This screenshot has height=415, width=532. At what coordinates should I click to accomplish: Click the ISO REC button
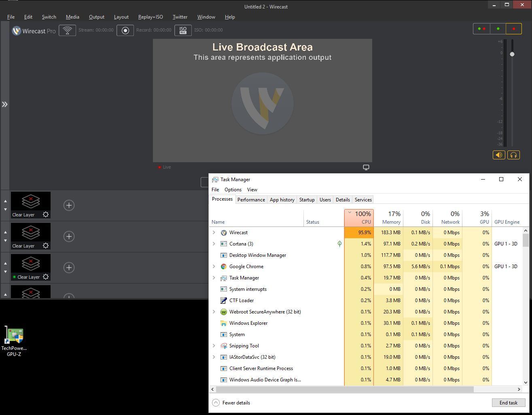coord(183,30)
